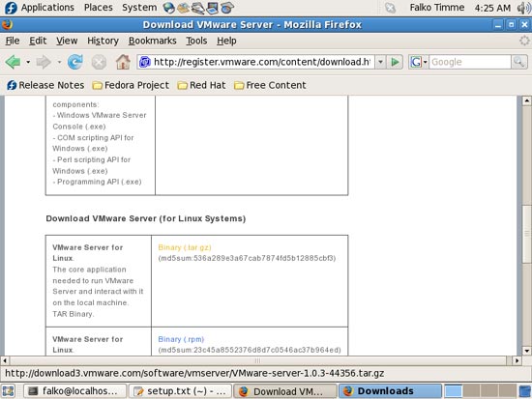This screenshot has width=532, height=399.
Task: Click the search magnifier button
Action: (519, 62)
